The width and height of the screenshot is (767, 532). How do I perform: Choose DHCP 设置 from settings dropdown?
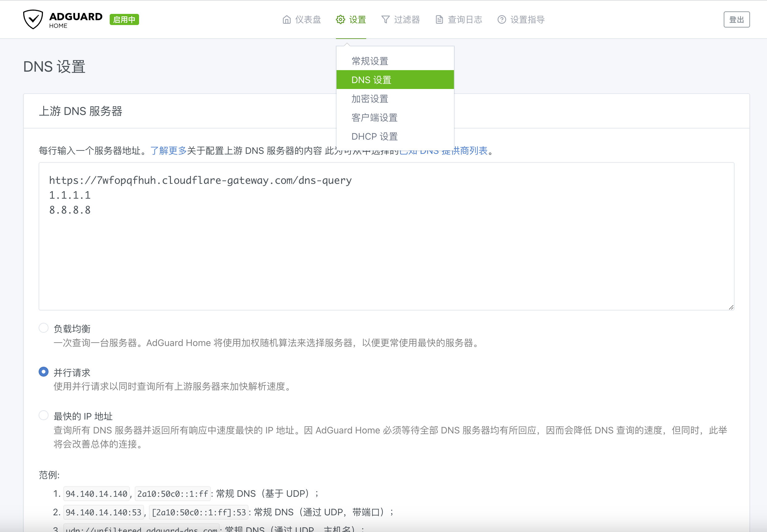395,136
